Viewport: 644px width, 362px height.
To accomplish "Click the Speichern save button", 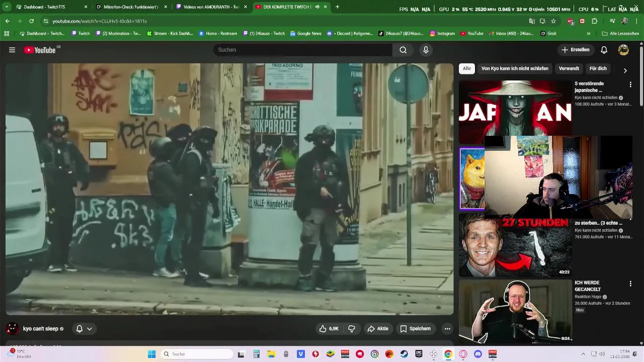I will click(x=416, y=329).
